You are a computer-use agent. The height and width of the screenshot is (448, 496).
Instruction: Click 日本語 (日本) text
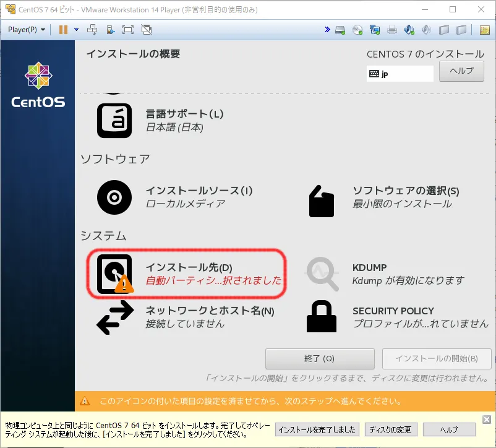pyautogui.click(x=174, y=127)
